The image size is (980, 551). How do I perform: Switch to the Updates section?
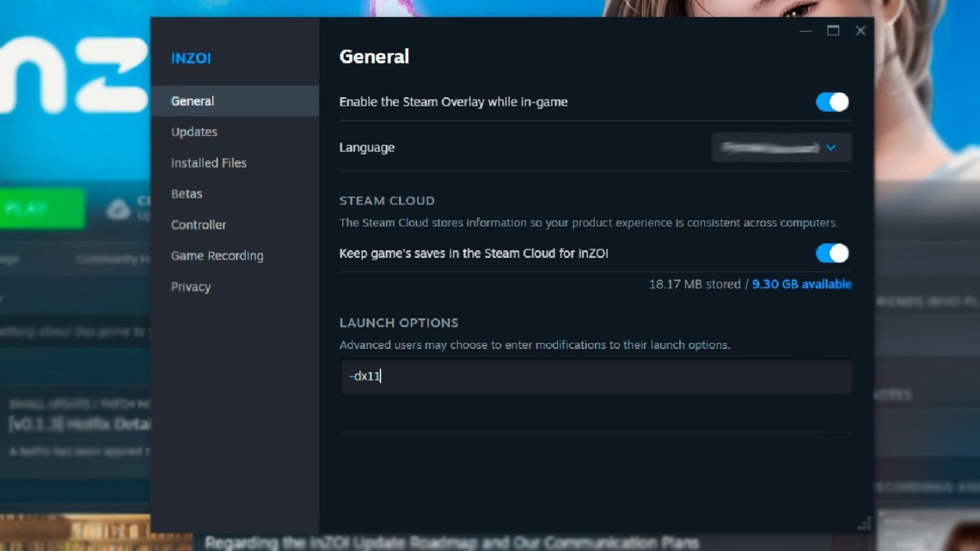[x=194, y=132]
